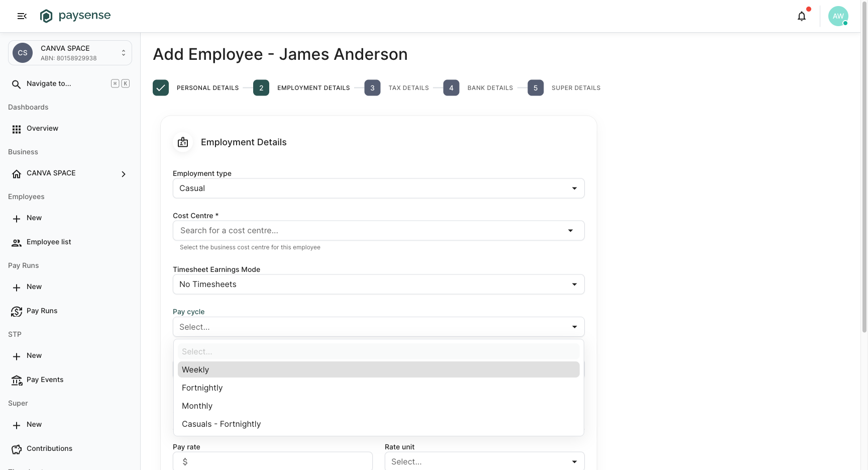This screenshot has width=868, height=470.
Task: Click the Pay Events bank icon
Action: (x=17, y=381)
